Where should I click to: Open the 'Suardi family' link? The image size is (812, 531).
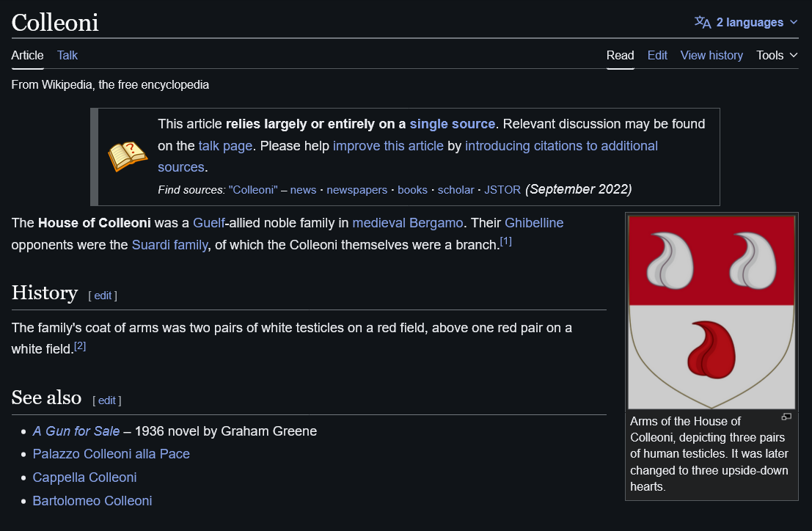170,245
